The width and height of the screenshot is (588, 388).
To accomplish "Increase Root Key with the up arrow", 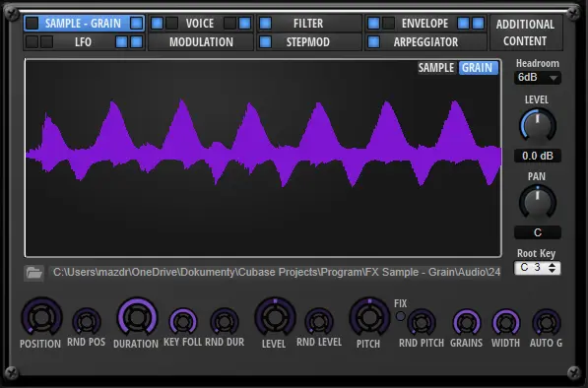I will [552, 265].
